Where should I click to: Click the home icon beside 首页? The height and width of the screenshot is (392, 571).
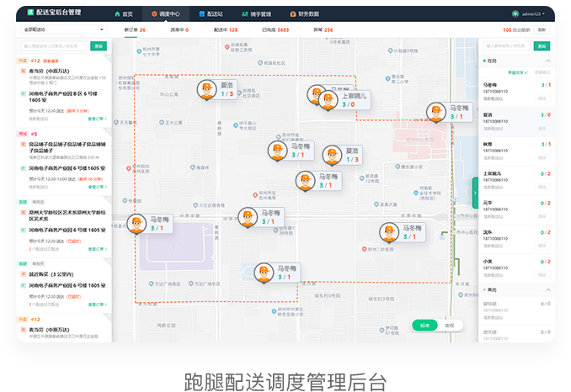pyautogui.click(x=117, y=14)
